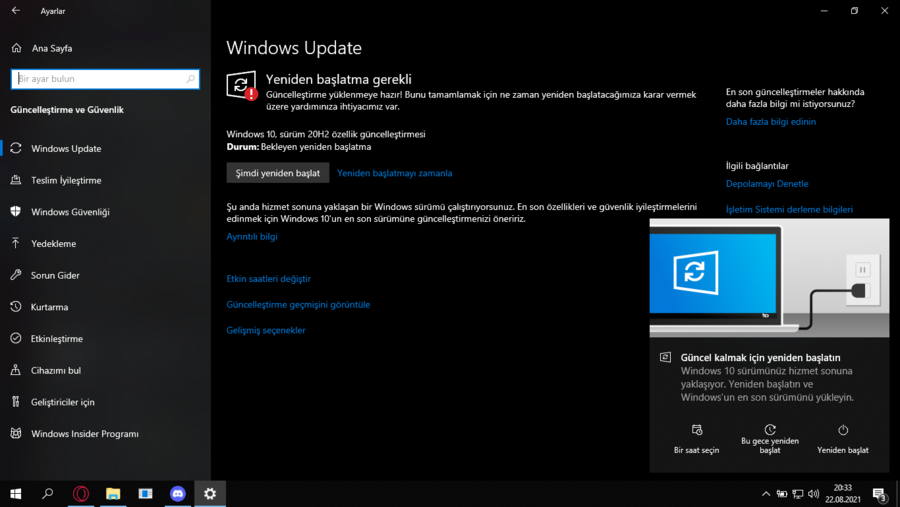Click Yeniden başlatmayı zamanla link
The width and height of the screenshot is (900, 507).
394,173
